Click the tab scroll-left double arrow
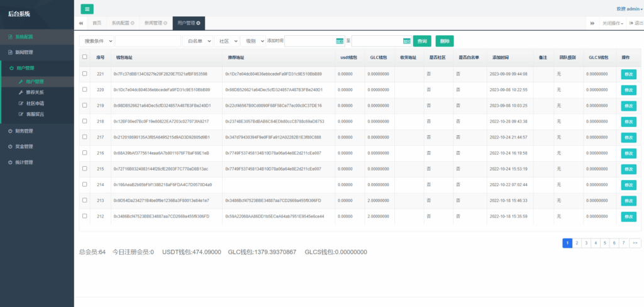Viewport: 644px width, 307px height. pos(81,23)
